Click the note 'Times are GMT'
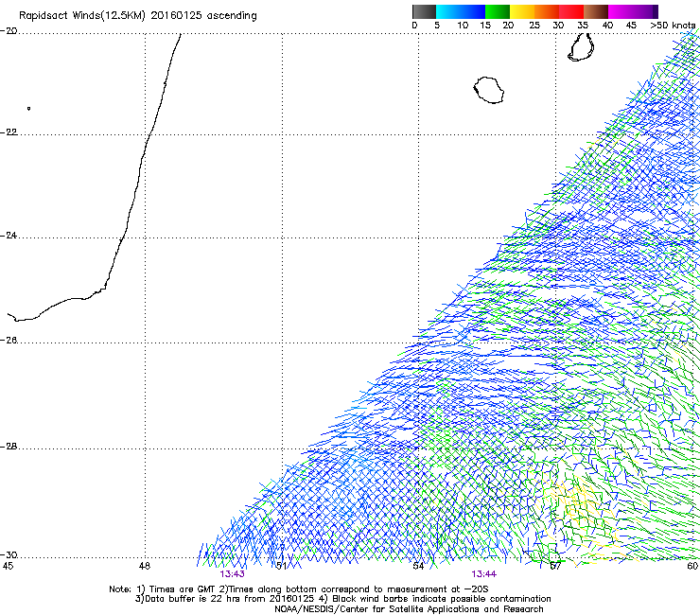 [x=182, y=589]
